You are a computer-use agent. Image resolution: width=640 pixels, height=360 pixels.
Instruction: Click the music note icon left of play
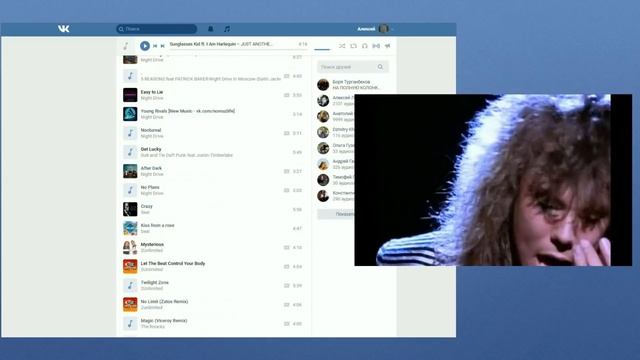(126, 46)
